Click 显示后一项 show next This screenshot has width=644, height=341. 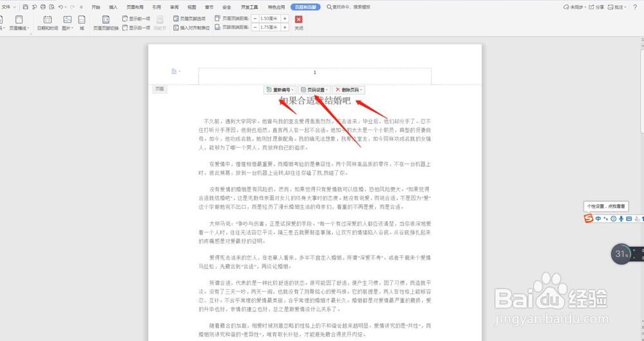coord(137,28)
